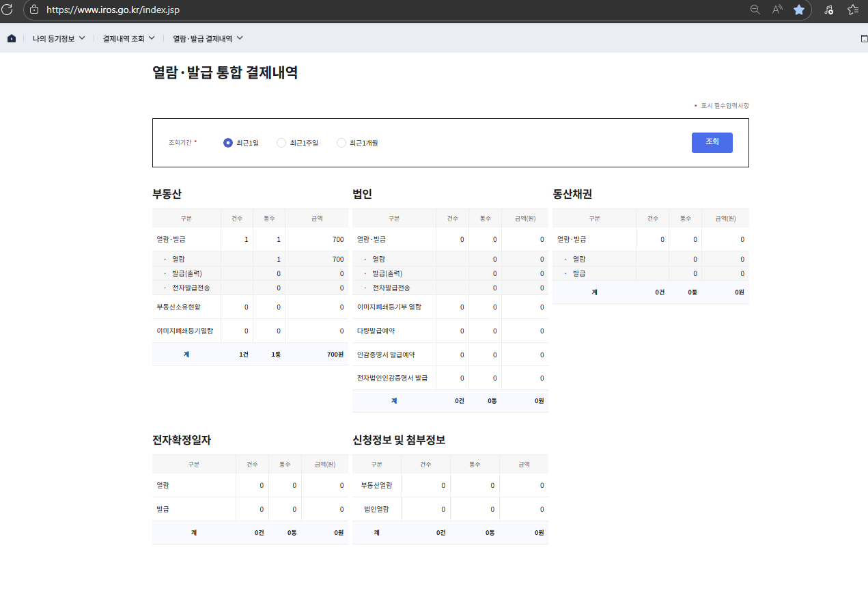
Task: Toggle the favorite star icon
Action: tap(798, 10)
